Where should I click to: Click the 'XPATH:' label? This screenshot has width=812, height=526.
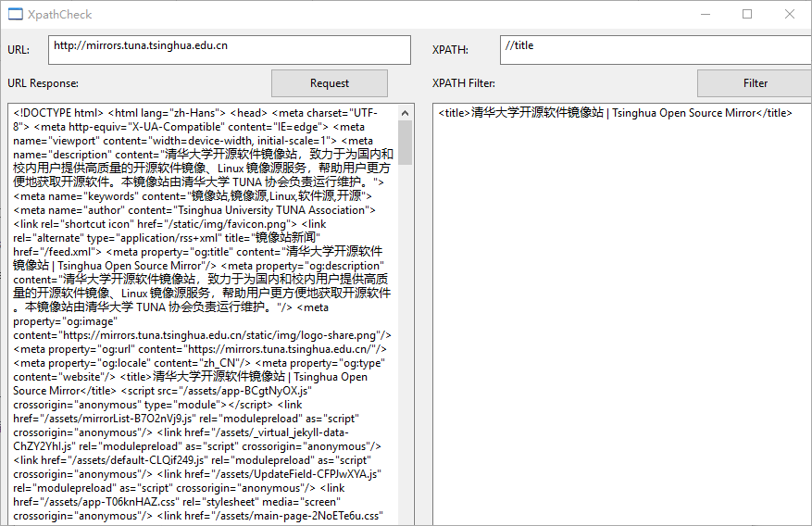450,50
